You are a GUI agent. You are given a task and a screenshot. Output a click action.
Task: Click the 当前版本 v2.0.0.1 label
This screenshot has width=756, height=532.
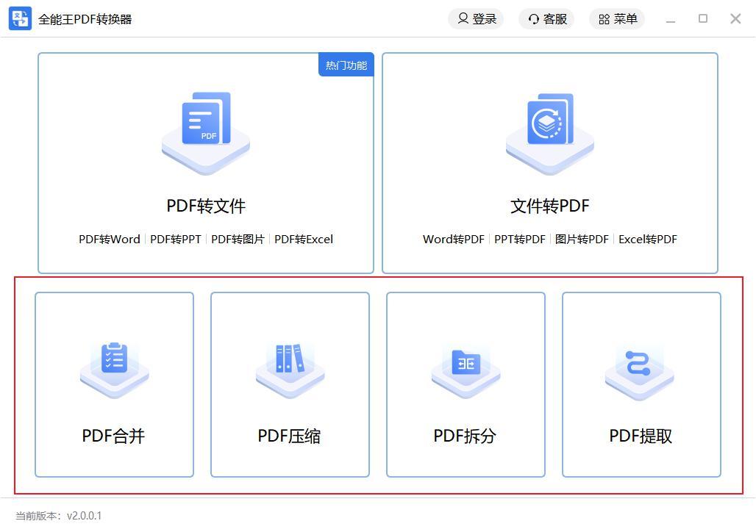click(58, 516)
